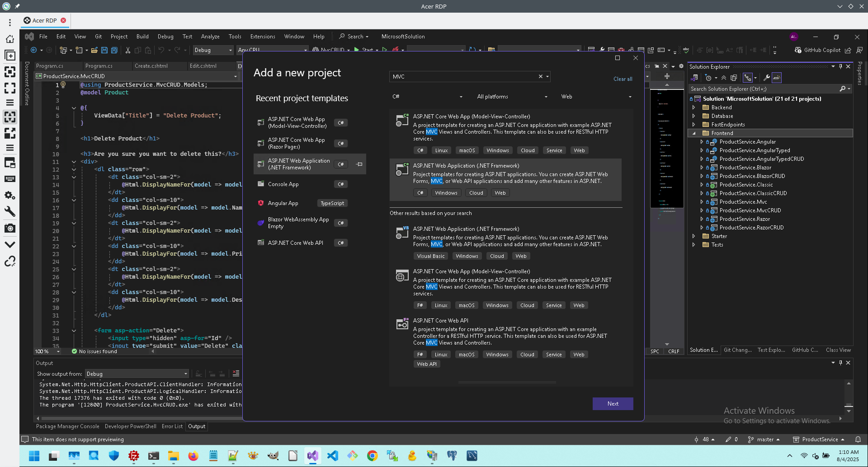Screen dimensions: 868x467
Task: Toggle auto-hide pin on Solution Explorer
Action: click(840, 66)
